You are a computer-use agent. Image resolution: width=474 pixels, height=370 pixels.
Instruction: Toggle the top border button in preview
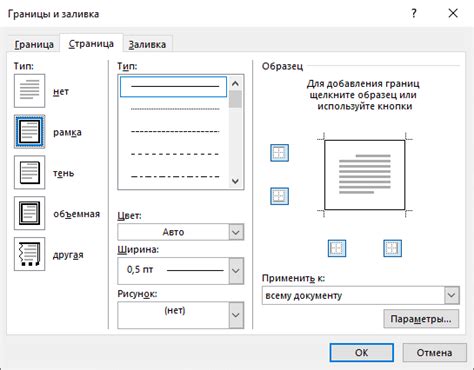tap(279, 153)
